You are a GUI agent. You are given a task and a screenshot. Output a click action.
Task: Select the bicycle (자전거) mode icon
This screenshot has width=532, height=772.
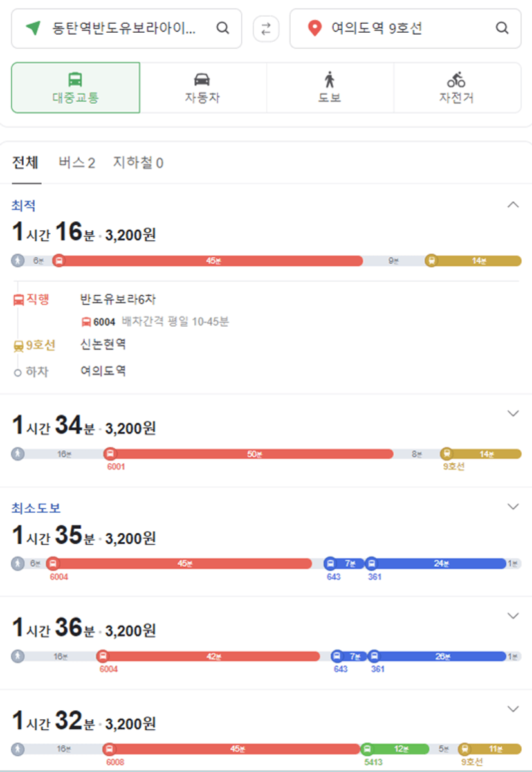pos(456,80)
